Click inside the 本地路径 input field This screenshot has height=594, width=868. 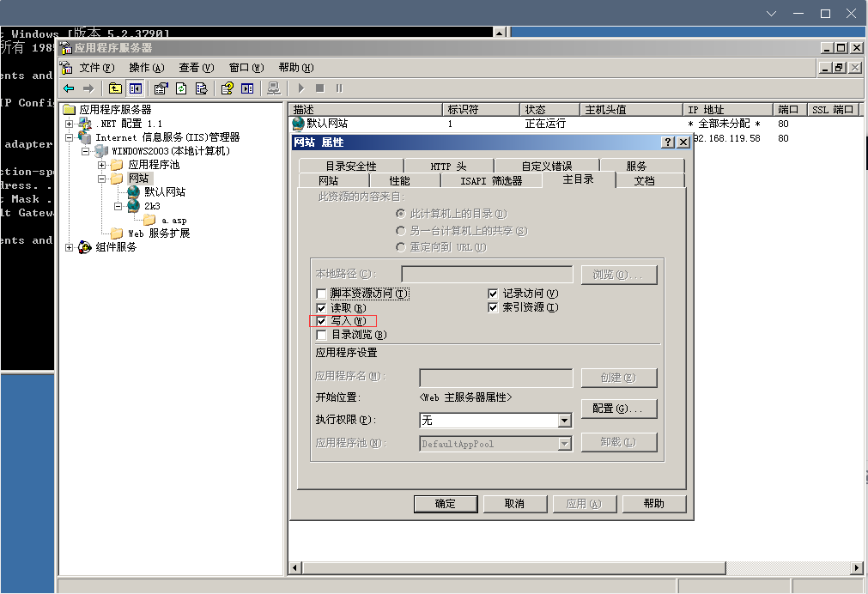click(487, 273)
